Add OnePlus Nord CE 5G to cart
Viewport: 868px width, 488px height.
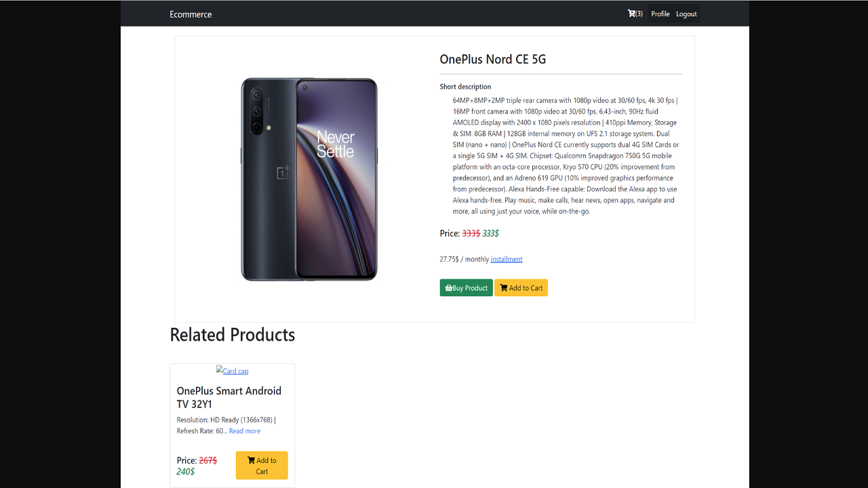(x=521, y=288)
